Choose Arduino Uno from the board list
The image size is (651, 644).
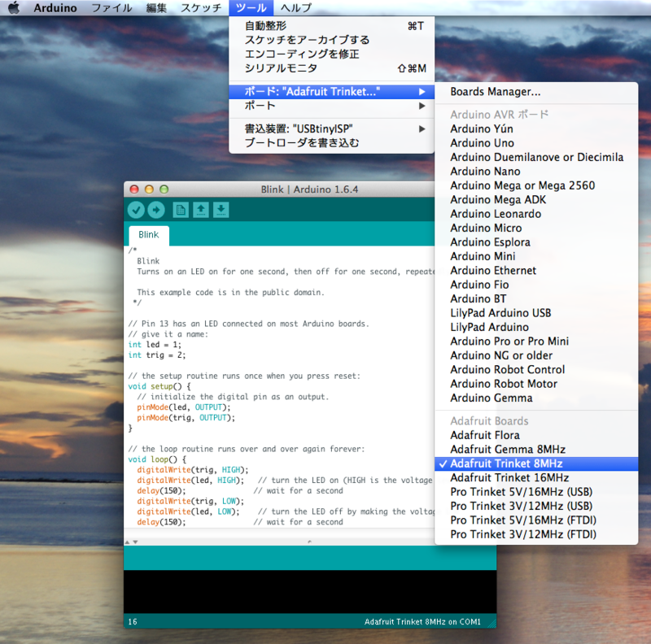point(482,142)
